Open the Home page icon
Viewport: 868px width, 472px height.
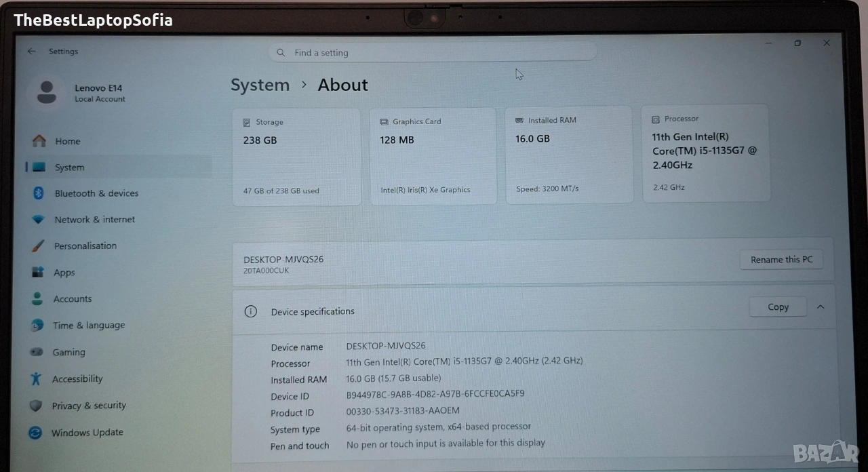39,141
